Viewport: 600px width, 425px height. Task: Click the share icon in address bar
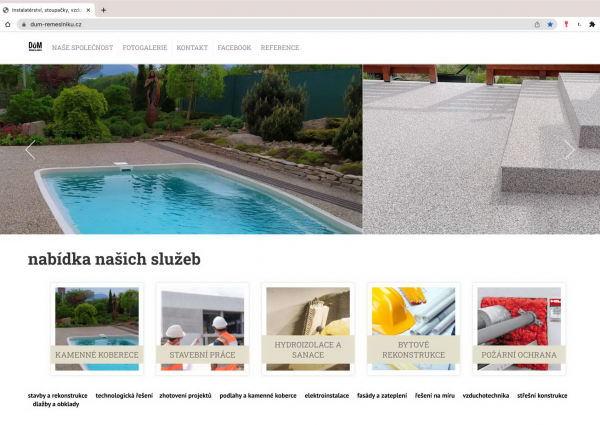(537, 24)
